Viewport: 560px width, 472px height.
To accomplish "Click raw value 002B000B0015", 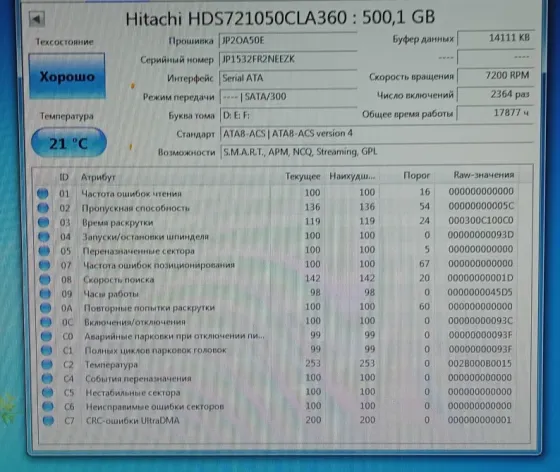I will pyautogui.click(x=480, y=363).
